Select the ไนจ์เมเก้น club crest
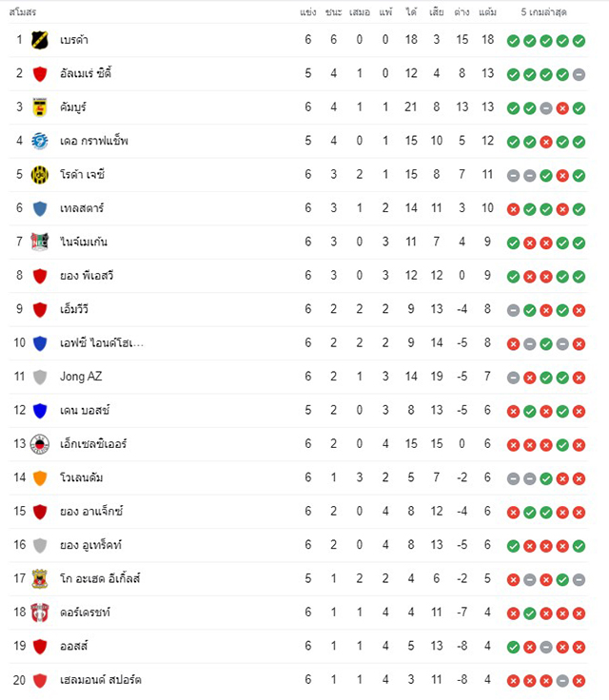 (40, 242)
